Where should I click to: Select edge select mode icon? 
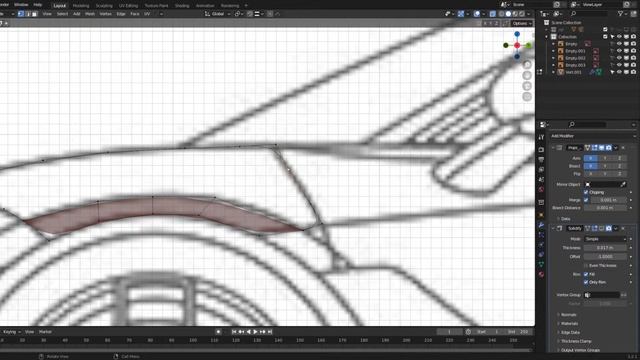point(27,14)
